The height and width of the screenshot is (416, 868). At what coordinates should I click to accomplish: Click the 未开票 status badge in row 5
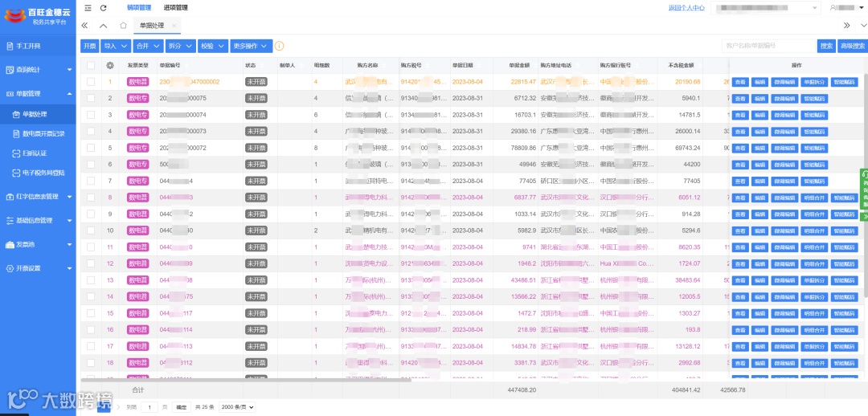[x=256, y=148]
